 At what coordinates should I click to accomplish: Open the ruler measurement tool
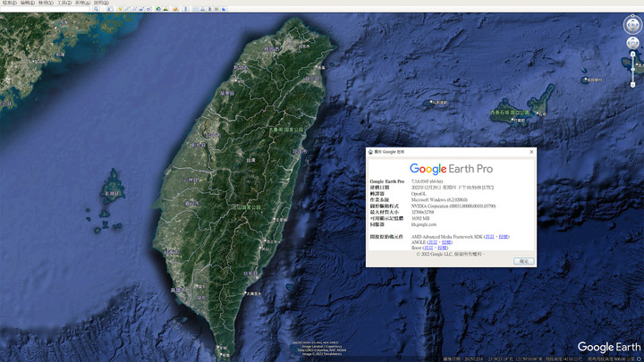186,9
